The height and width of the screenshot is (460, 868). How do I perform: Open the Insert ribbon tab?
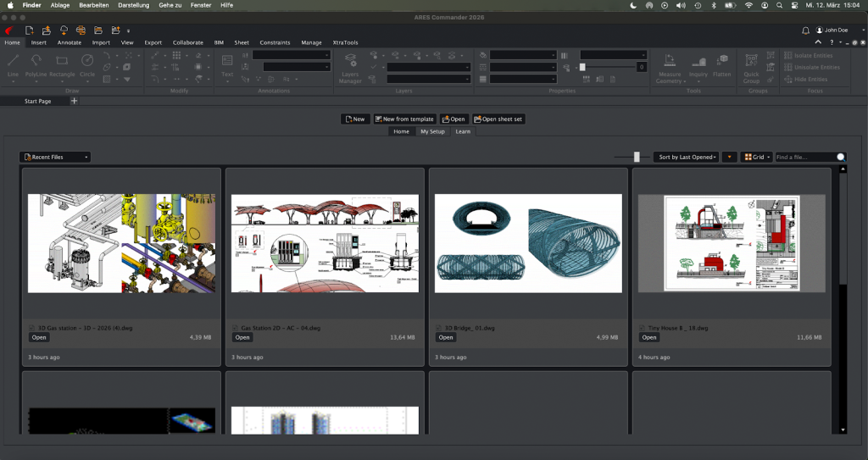[x=39, y=42]
